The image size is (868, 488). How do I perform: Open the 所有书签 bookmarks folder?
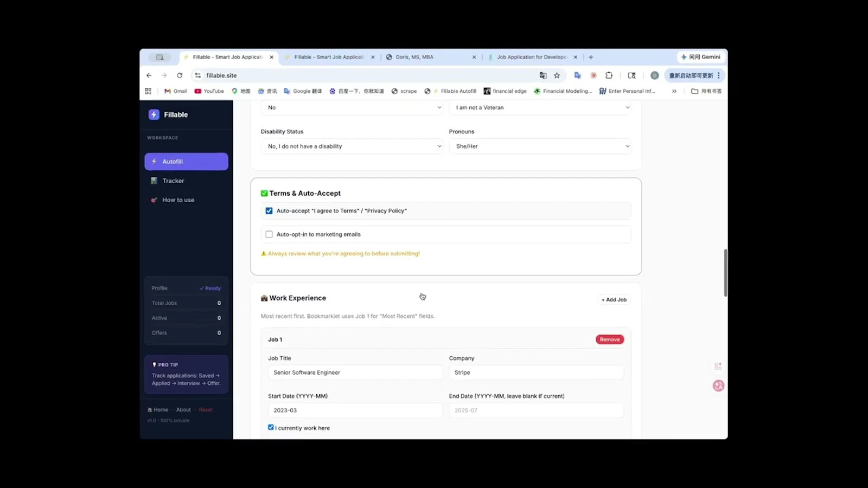706,91
